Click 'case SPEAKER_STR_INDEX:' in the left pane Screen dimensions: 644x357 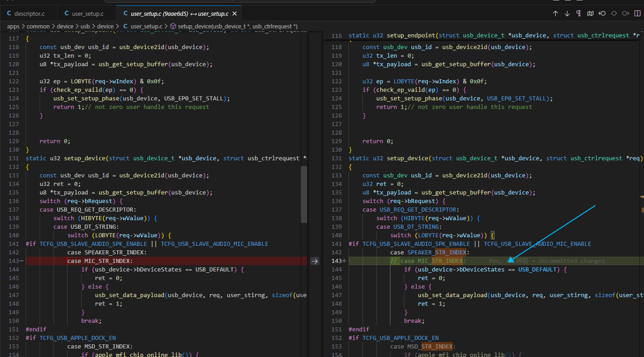coord(107,253)
